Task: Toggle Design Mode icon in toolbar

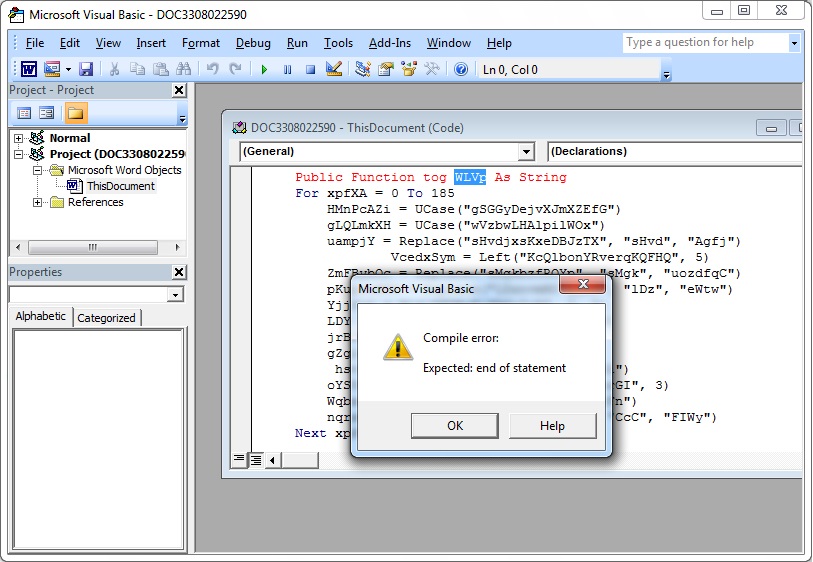Action: [333, 69]
